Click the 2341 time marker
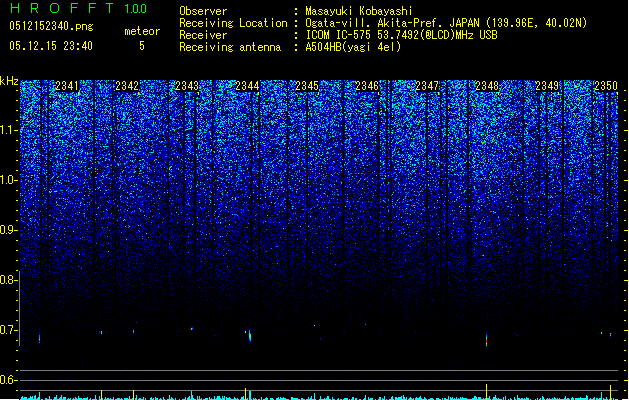The width and height of the screenshot is (629, 400). pos(67,86)
